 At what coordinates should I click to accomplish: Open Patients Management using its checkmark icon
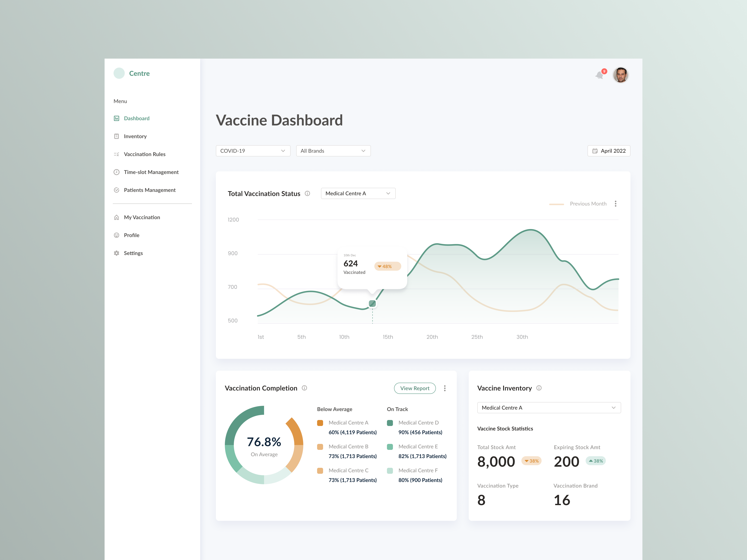tap(117, 190)
